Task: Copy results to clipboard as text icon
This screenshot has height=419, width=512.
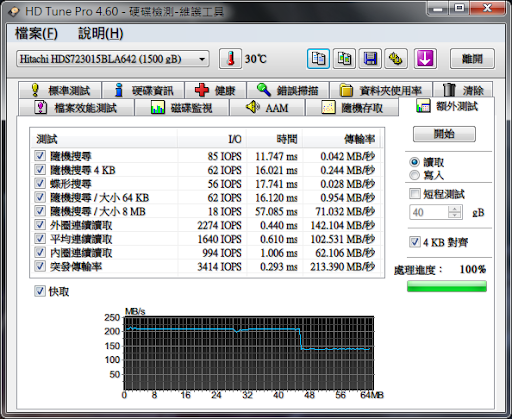Action: pyautogui.click(x=318, y=59)
